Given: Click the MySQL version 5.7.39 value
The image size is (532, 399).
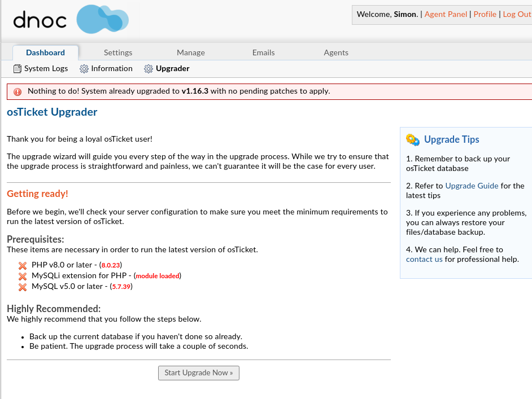Looking at the screenshot, I should coord(121,287).
